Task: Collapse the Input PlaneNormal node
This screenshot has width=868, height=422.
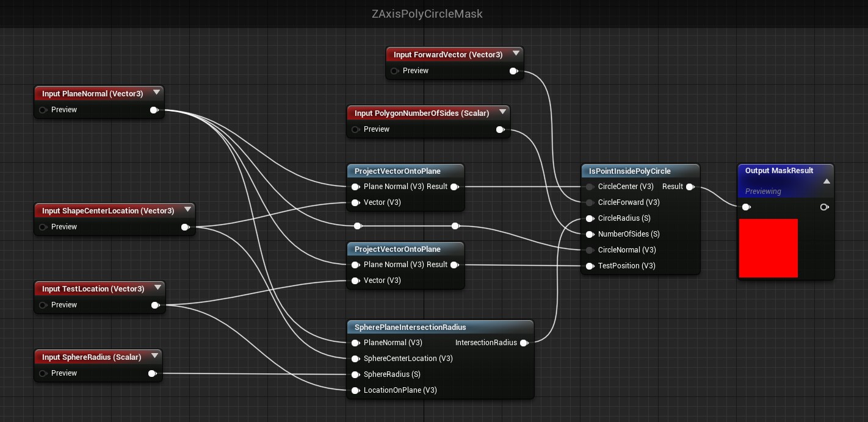Action: click(156, 93)
